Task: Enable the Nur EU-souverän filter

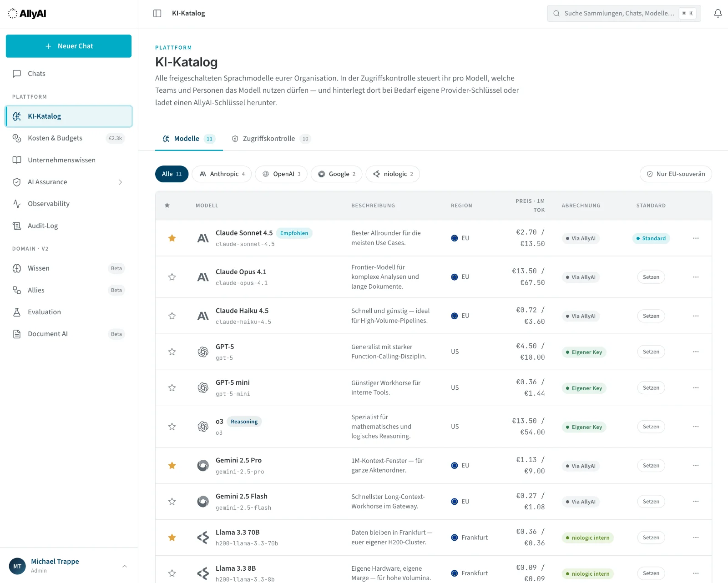Action: click(x=676, y=174)
